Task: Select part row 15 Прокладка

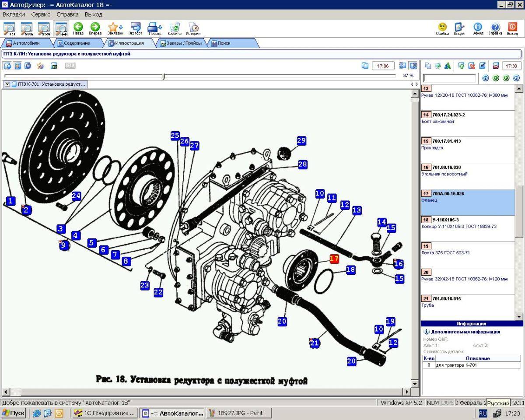Action: point(468,150)
